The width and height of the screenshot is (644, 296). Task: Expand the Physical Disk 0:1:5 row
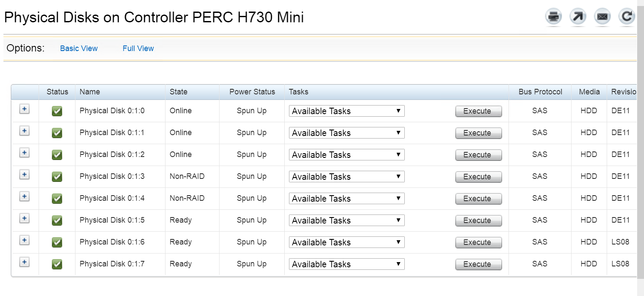[24, 218]
